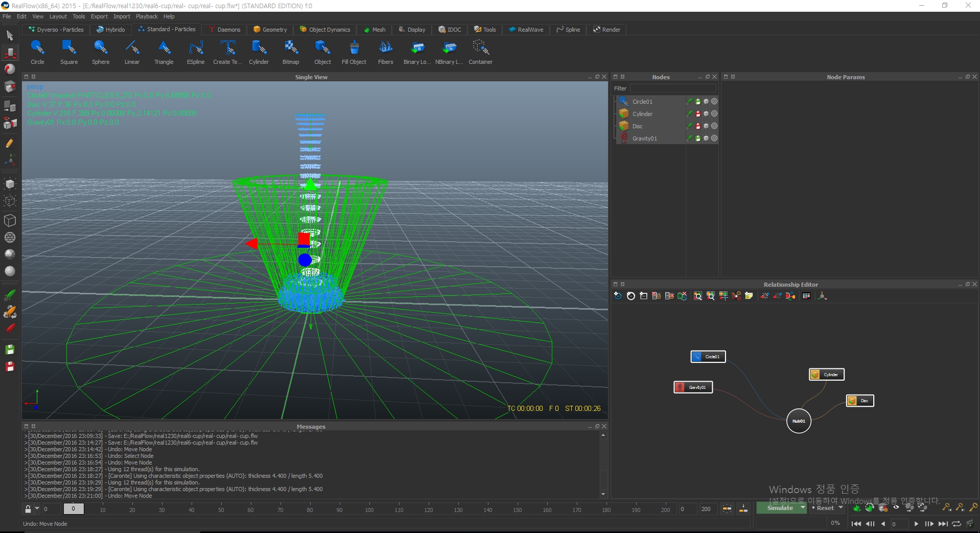Click the color grid icon in Relationship Editor
The height and width of the screenshot is (533, 980).
(806, 296)
